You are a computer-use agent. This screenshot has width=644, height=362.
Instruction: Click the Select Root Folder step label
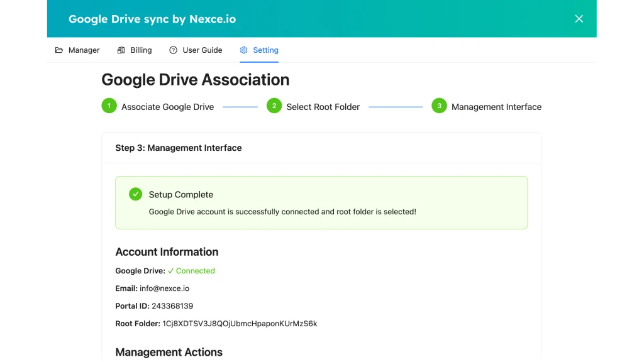(323, 107)
